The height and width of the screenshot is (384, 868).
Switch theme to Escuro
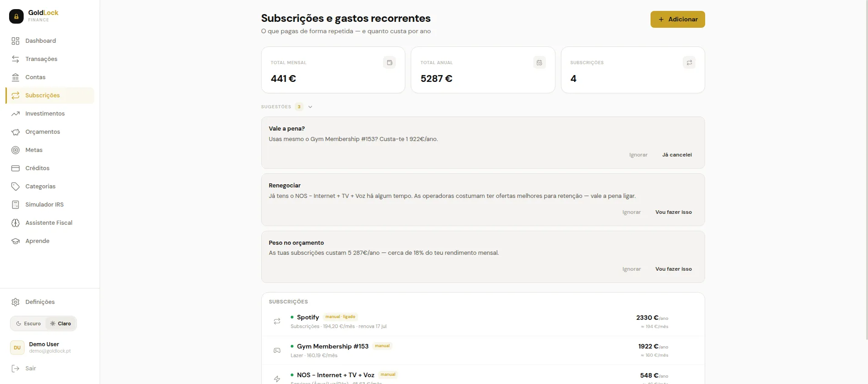tap(28, 323)
